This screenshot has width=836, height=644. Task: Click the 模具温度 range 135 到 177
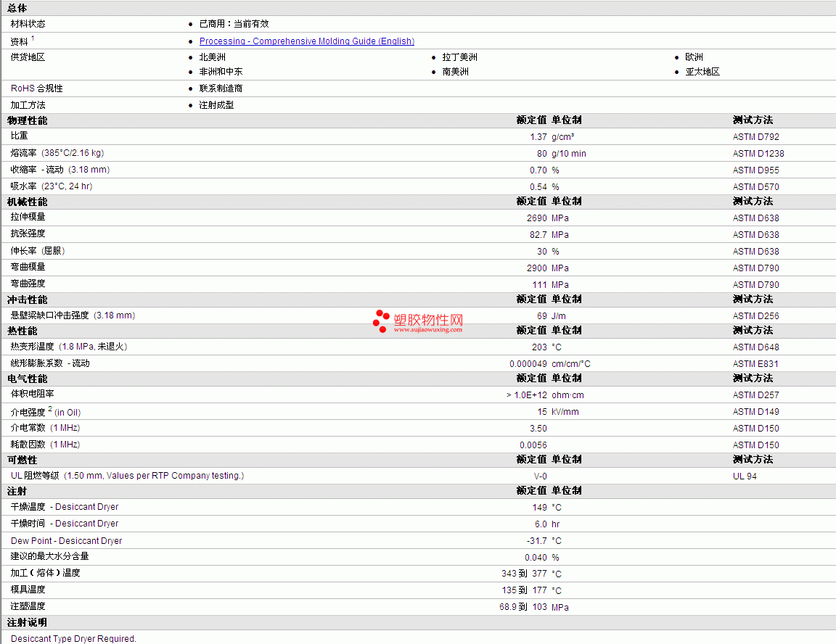click(x=524, y=590)
